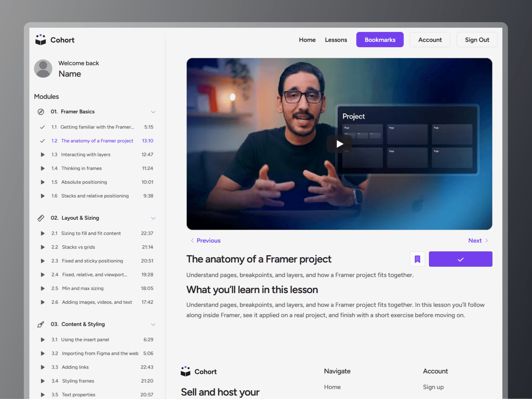The image size is (532, 399).
Task: Click the Cohort logo icon in header
Action: 40,40
